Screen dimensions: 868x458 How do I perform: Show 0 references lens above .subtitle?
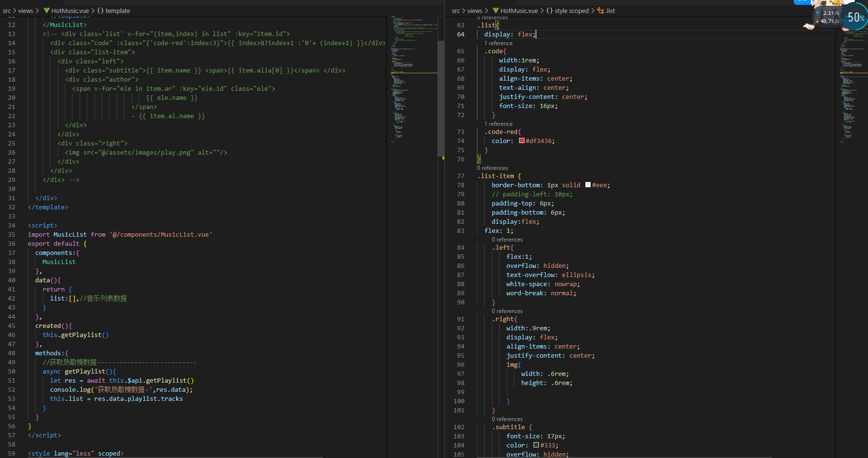pos(507,419)
